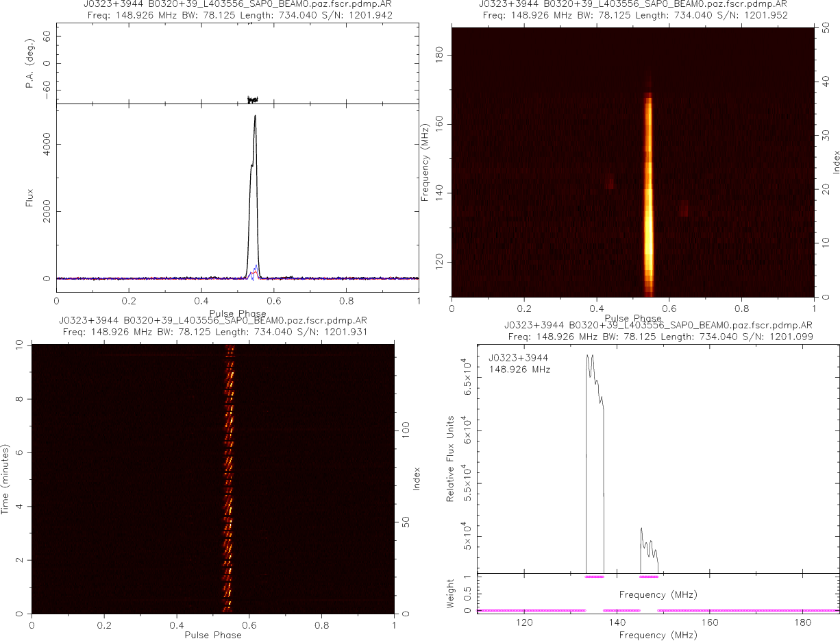Click the 'Index' label beside frequency heatmap
The height and width of the screenshot is (641, 840).
point(836,162)
